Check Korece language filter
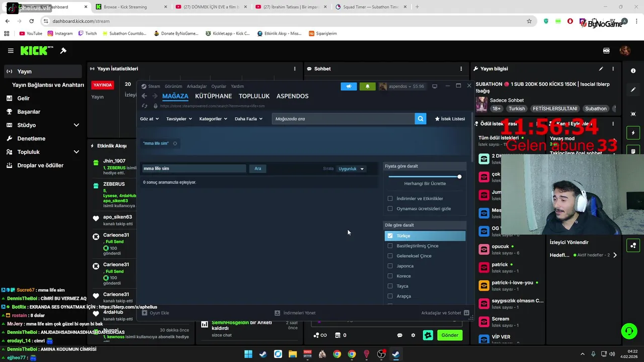644x362 pixels. pos(390,276)
